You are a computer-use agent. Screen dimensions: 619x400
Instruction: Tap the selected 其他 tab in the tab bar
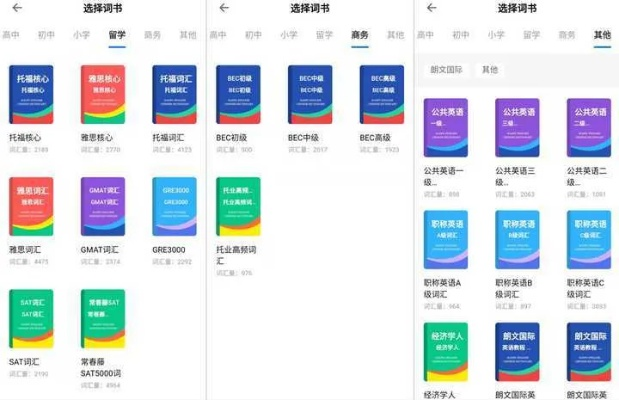pyautogui.click(x=602, y=35)
